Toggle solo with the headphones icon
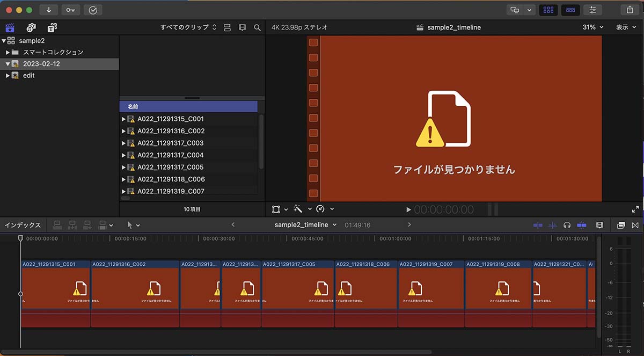This screenshot has height=356, width=644. 567,225
